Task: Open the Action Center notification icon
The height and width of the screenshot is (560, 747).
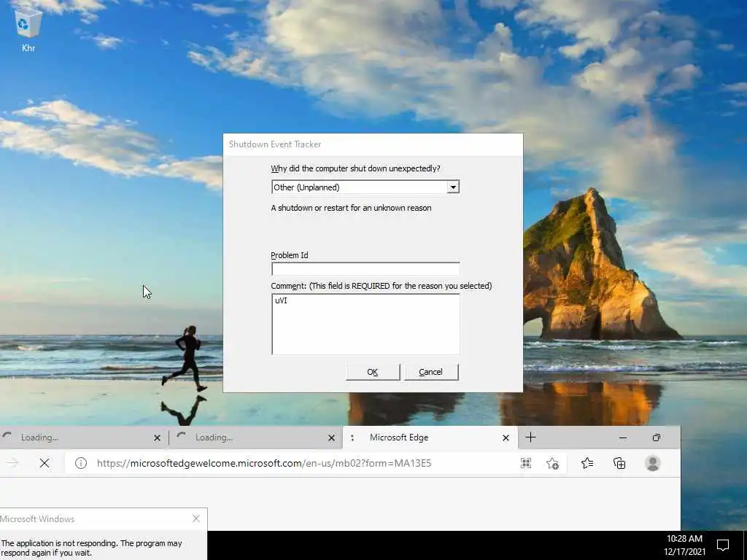Action: 723,545
